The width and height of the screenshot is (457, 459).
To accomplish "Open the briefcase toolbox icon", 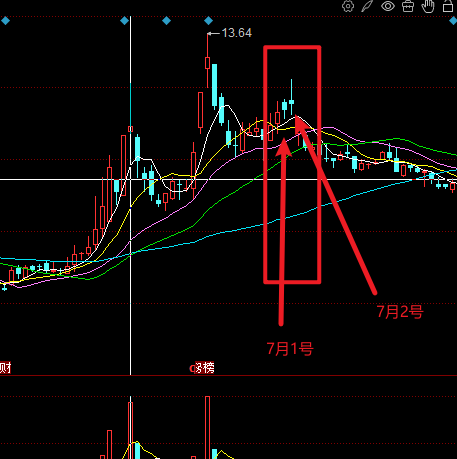I will (408, 6).
